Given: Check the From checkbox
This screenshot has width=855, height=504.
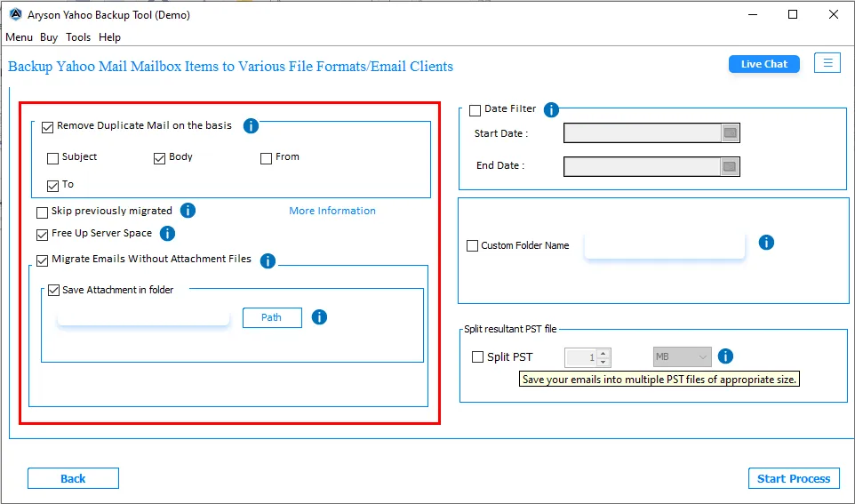Looking at the screenshot, I should click(266, 158).
